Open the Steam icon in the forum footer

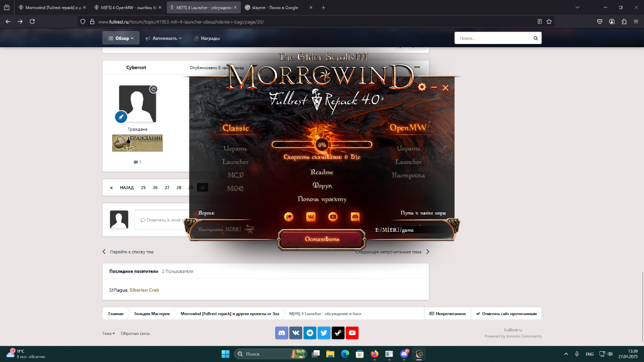338,333
